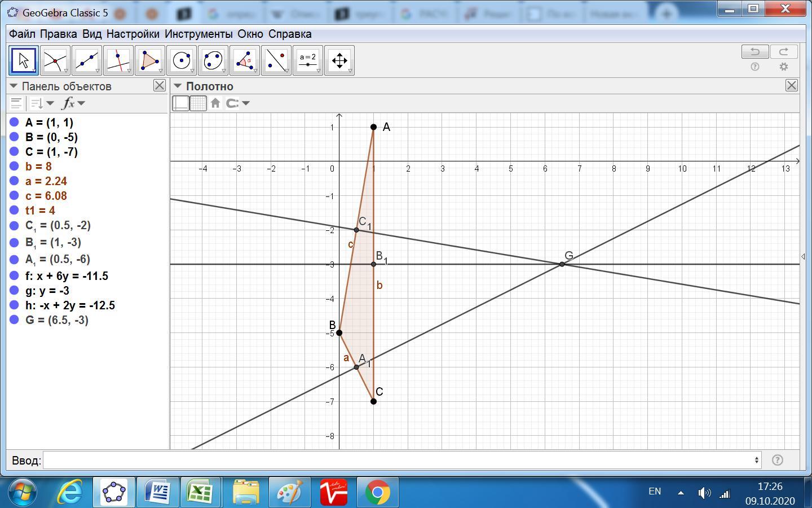Screen dimensions: 812x508
Task: Toggle visibility of point G = (6.5, -3)
Action: [15, 320]
